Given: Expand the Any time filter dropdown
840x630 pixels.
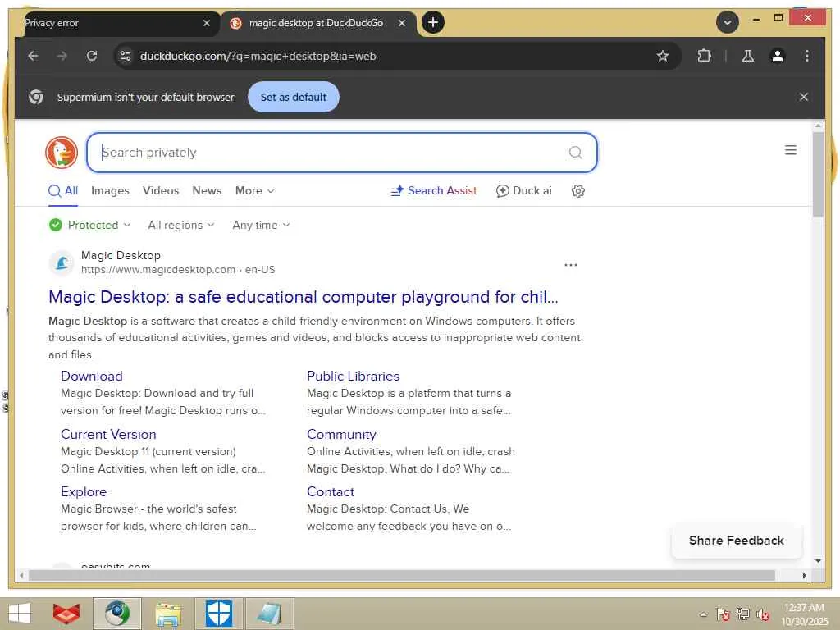Looking at the screenshot, I should pos(261,225).
